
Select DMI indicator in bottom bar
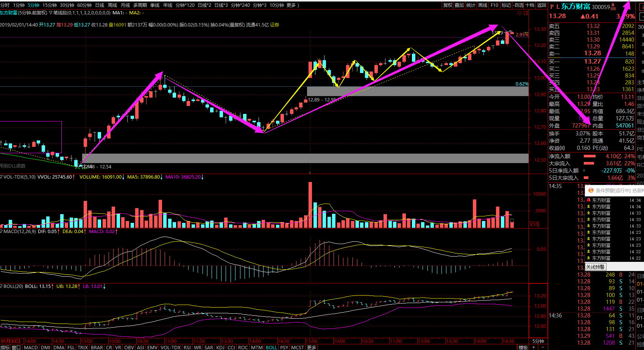pyautogui.click(x=45, y=347)
